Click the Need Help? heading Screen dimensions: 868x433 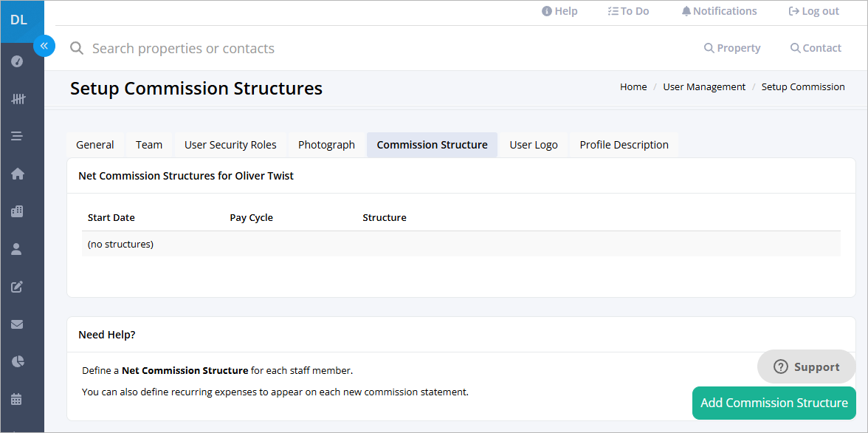[107, 334]
